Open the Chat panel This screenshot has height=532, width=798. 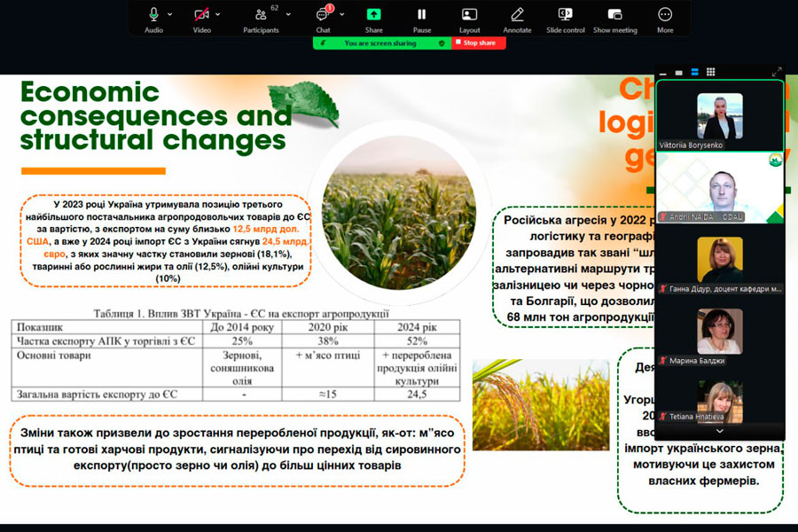pos(323,15)
